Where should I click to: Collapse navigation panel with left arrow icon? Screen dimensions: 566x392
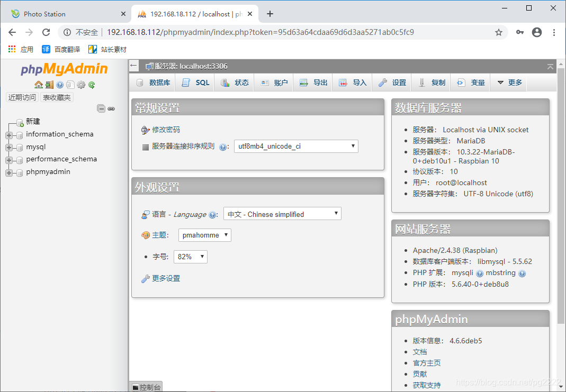point(134,66)
